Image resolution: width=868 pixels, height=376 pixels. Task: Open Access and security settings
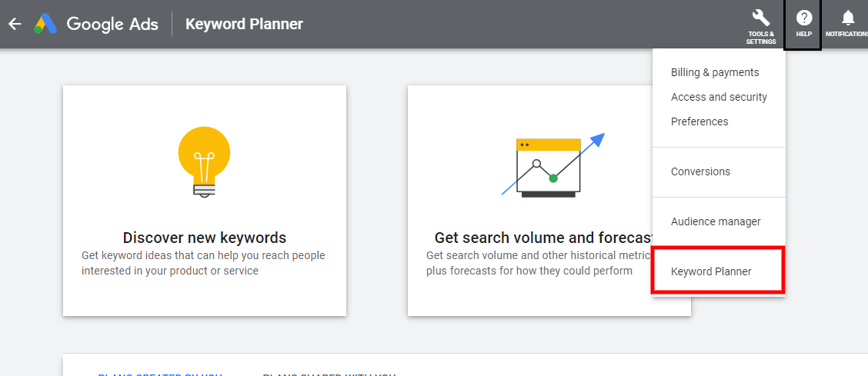[719, 97]
